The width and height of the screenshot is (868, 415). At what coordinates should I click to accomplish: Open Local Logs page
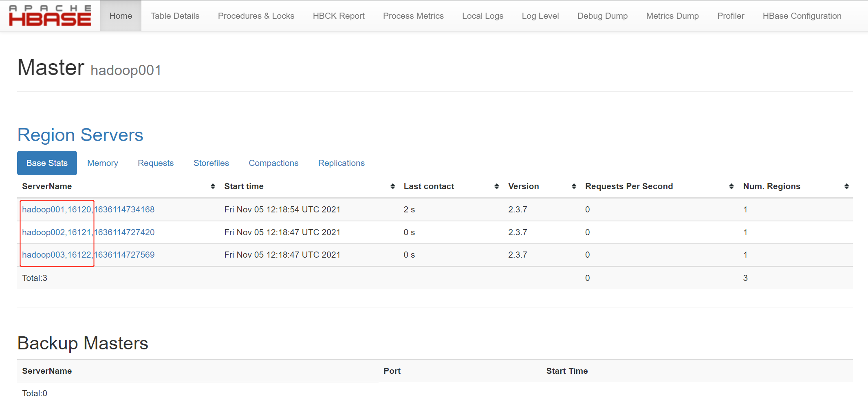[482, 16]
